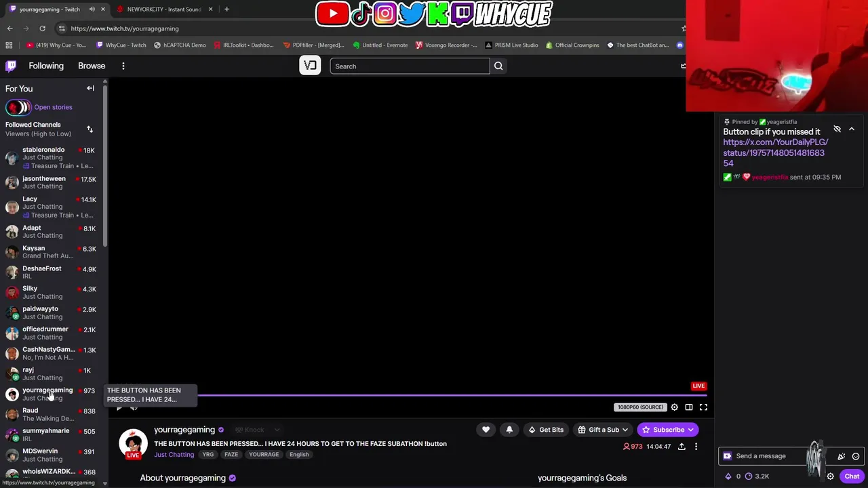Sort followed channels with the arrows icon
The width and height of the screenshot is (868, 488).
coord(90,129)
